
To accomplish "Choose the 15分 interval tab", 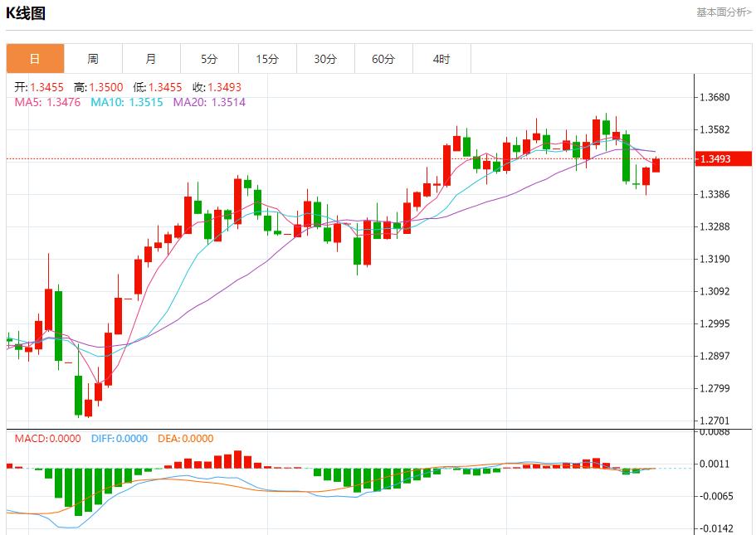I will [267, 59].
